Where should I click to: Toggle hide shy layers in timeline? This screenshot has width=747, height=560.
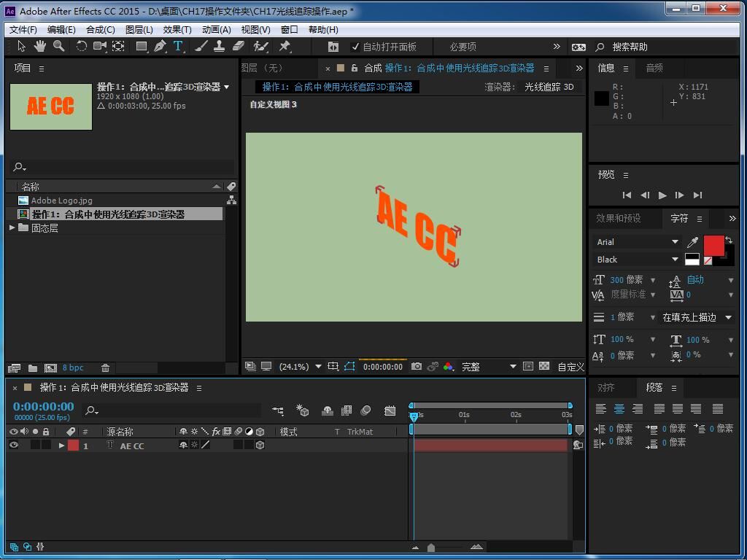pyautogui.click(x=328, y=411)
